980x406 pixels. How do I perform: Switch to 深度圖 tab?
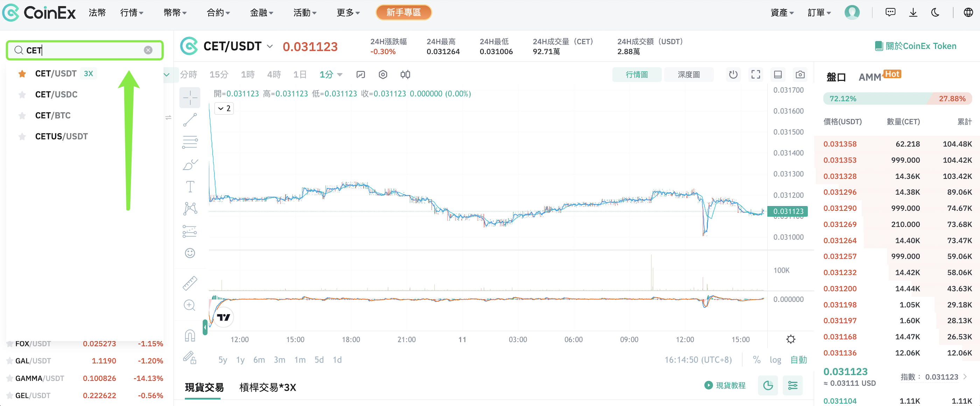[688, 75]
